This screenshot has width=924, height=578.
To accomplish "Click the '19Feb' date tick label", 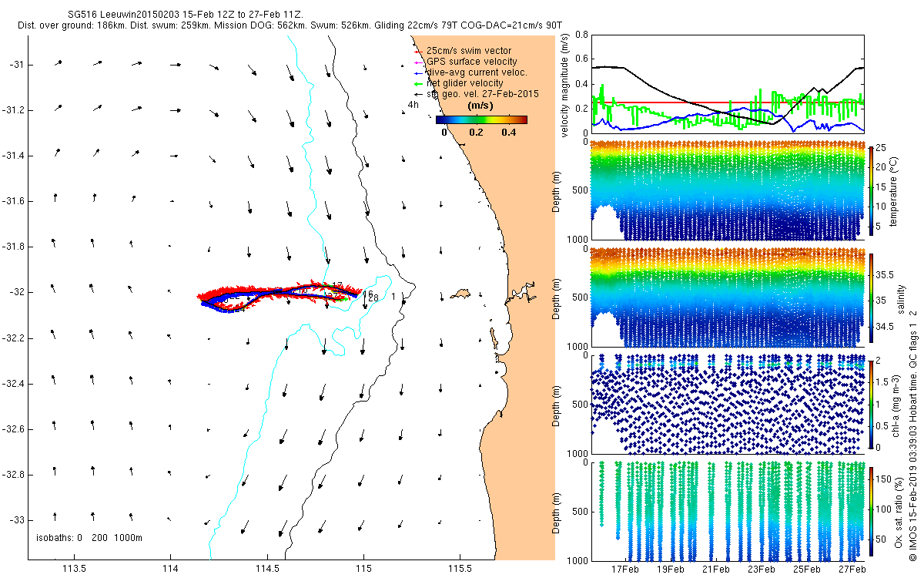I will point(670,570).
